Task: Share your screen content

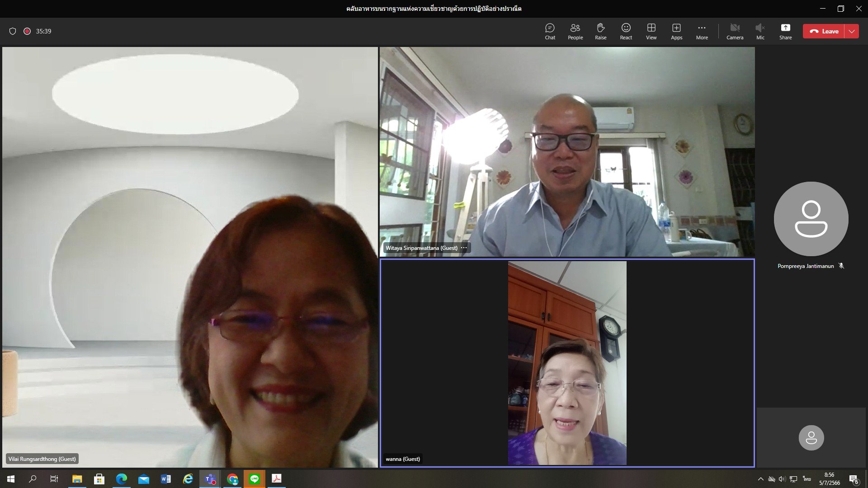Action: 785,31
